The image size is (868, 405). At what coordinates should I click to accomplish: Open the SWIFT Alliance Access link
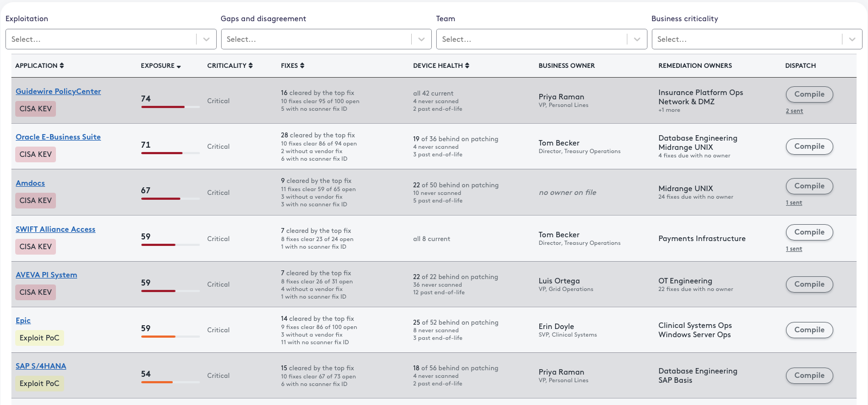pyautogui.click(x=55, y=229)
